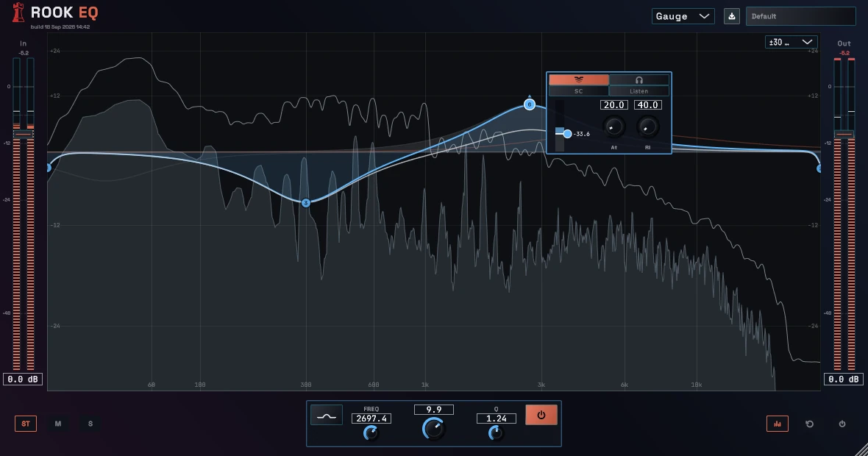Screen dimensions: 868x456
Task: Click the attack value field 20.0
Action: click(614, 104)
